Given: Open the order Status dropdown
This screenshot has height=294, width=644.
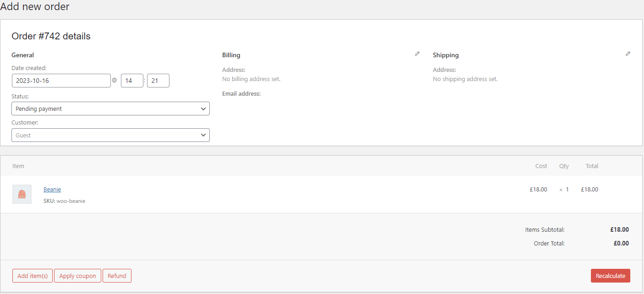Looking at the screenshot, I should (110, 109).
